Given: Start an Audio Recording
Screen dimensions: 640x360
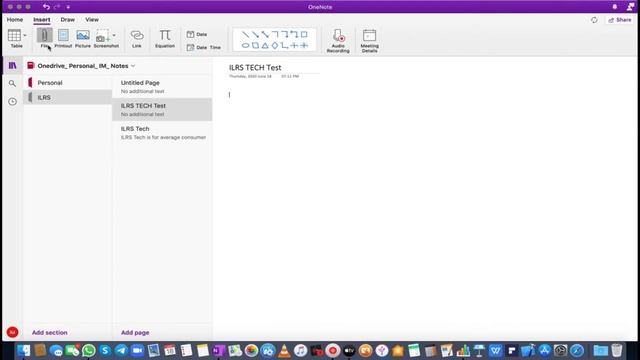Looking at the screenshot, I should pos(338,40).
